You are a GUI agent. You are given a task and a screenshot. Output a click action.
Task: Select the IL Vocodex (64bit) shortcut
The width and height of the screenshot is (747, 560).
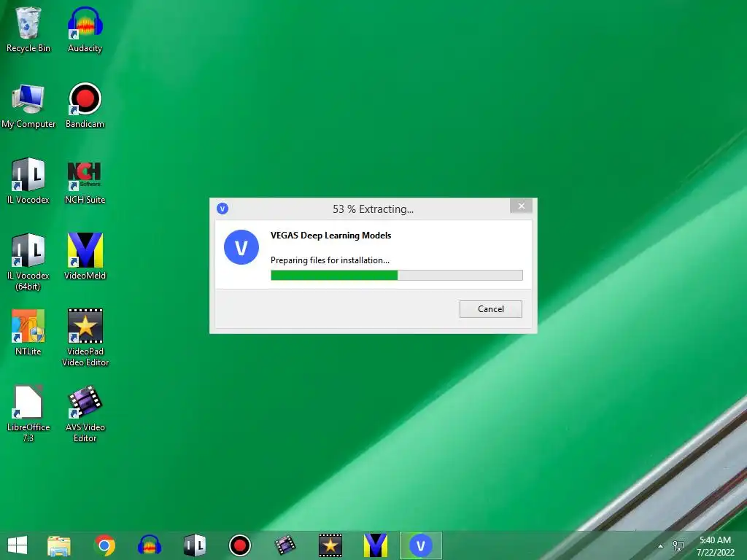coord(28,262)
